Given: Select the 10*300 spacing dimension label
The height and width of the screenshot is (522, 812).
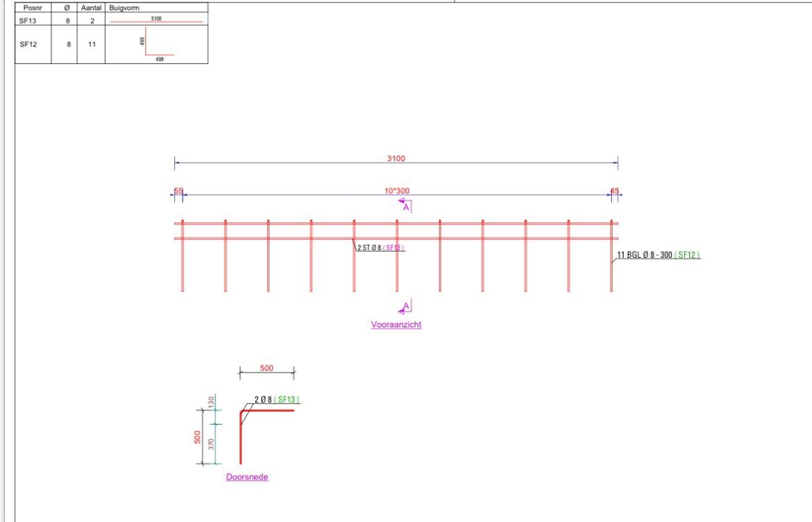Looking at the screenshot, I should 397,190.
